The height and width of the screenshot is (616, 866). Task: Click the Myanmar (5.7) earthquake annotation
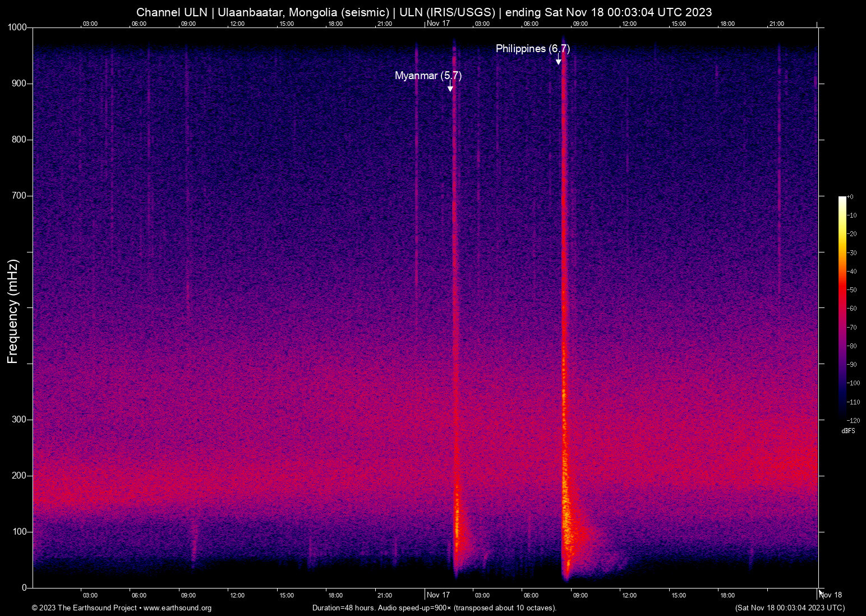(x=428, y=76)
